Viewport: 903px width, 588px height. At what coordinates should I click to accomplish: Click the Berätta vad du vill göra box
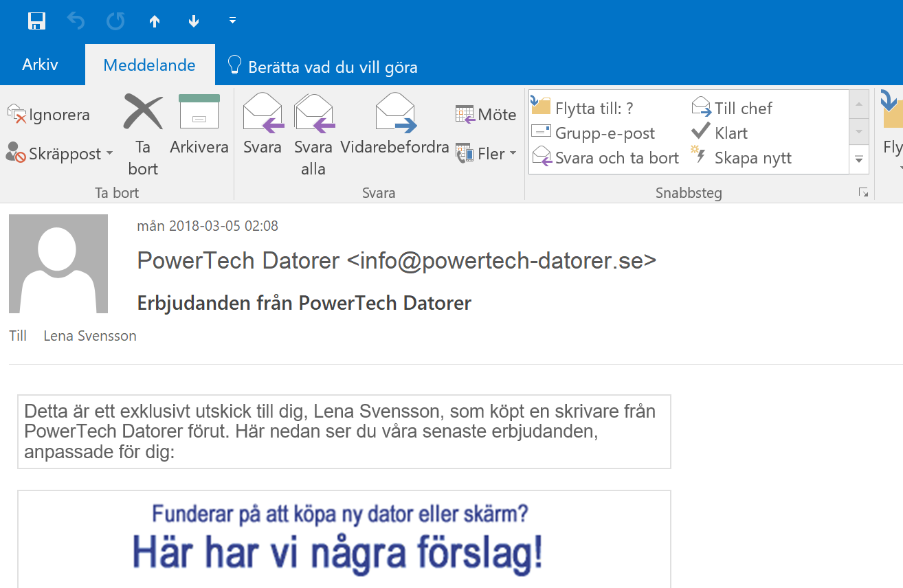pyautogui.click(x=322, y=67)
